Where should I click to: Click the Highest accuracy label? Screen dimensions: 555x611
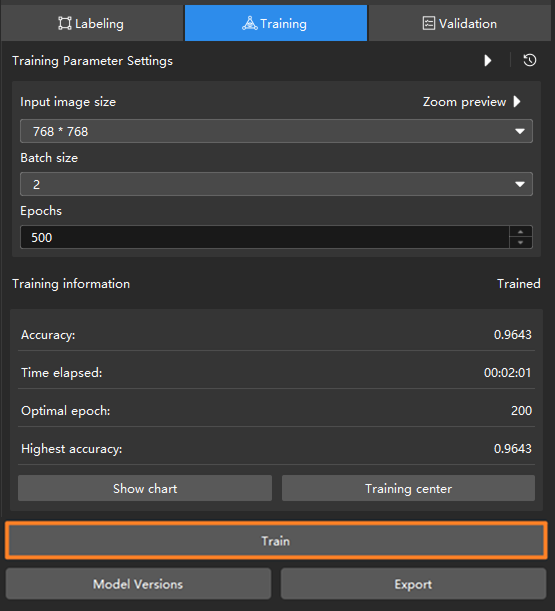tap(72, 449)
